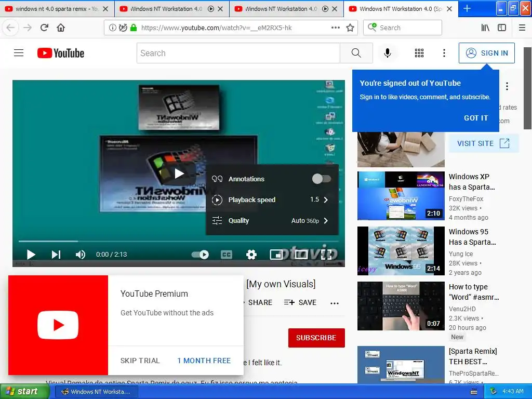The image size is (532, 399).
Task: Open the Playback speed submenu
Action: [272, 199]
